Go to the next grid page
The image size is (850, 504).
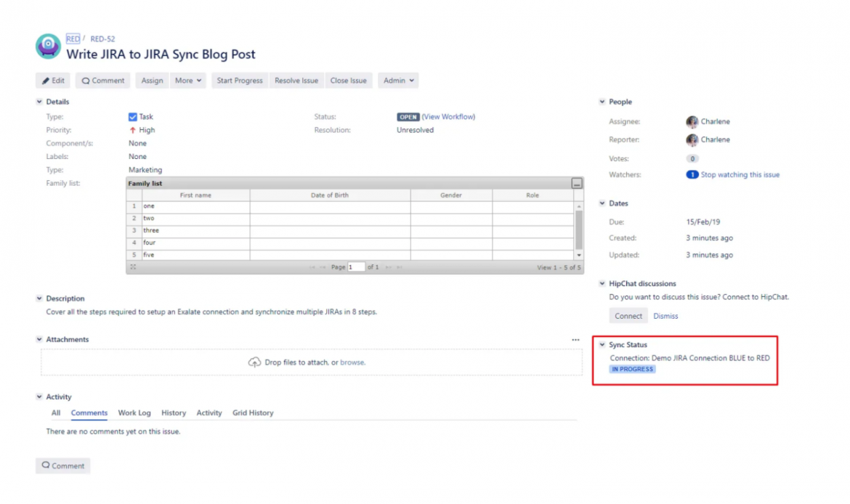click(x=388, y=267)
